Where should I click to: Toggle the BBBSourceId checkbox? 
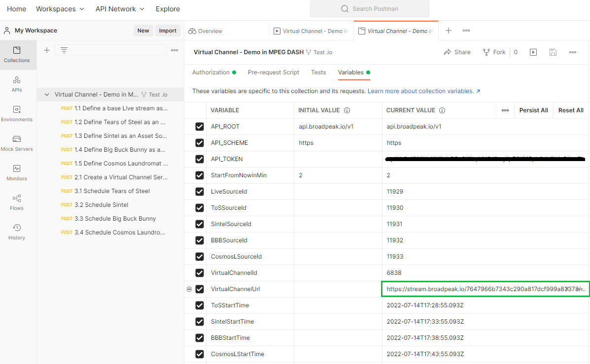click(x=200, y=240)
